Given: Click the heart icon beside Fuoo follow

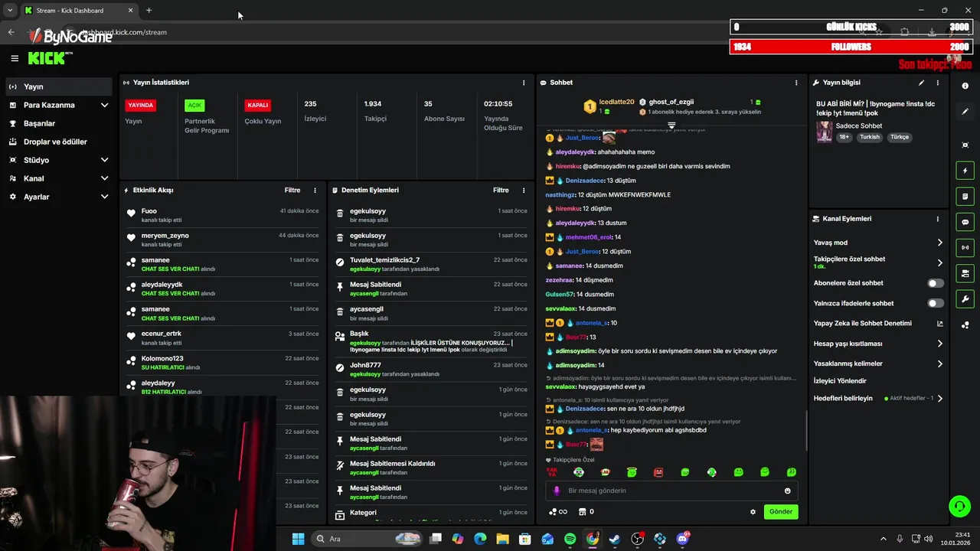Looking at the screenshot, I should tap(131, 214).
